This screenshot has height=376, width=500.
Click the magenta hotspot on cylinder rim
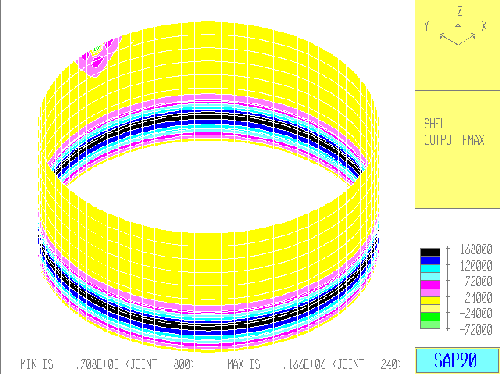tap(97, 58)
